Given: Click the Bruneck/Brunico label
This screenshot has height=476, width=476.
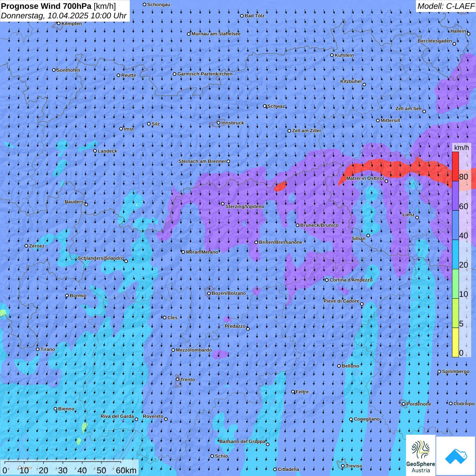Looking at the screenshot, I should [x=319, y=225].
